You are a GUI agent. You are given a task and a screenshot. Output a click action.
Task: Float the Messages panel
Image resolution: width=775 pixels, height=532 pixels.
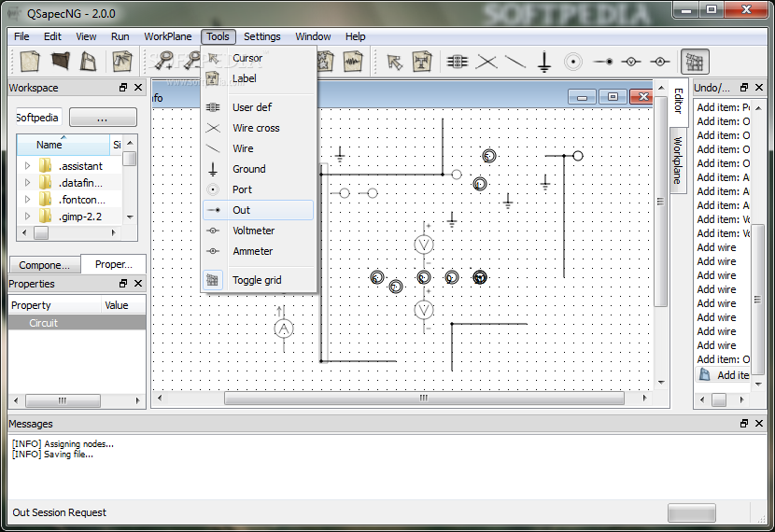click(x=744, y=424)
